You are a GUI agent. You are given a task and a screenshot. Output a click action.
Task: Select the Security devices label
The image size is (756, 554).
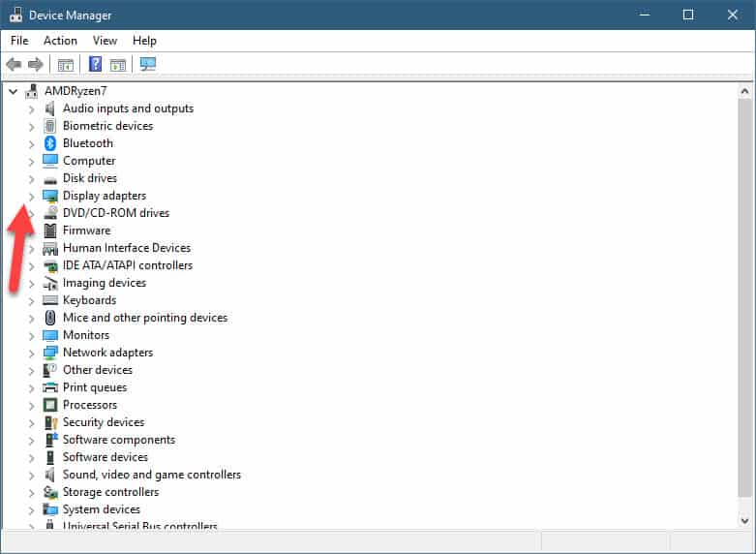[x=104, y=422]
